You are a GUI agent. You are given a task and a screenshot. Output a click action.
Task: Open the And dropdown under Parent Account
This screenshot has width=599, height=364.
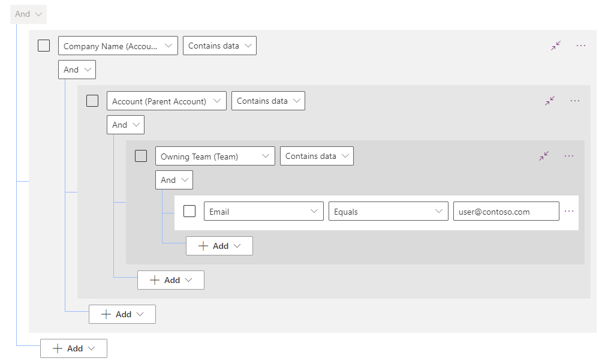(x=125, y=124)
